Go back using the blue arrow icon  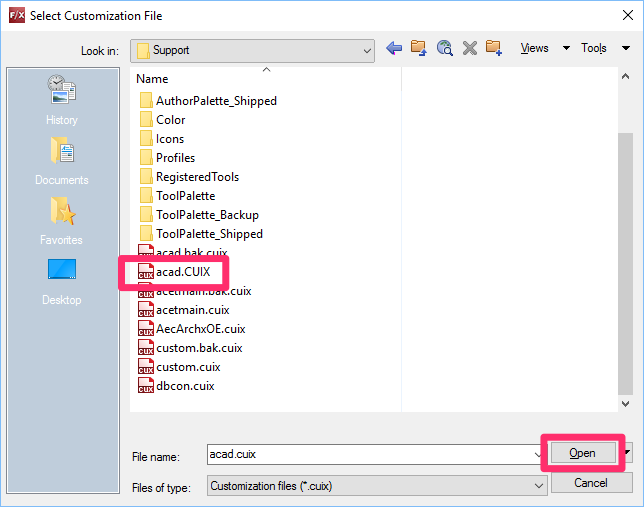(394, 48)
